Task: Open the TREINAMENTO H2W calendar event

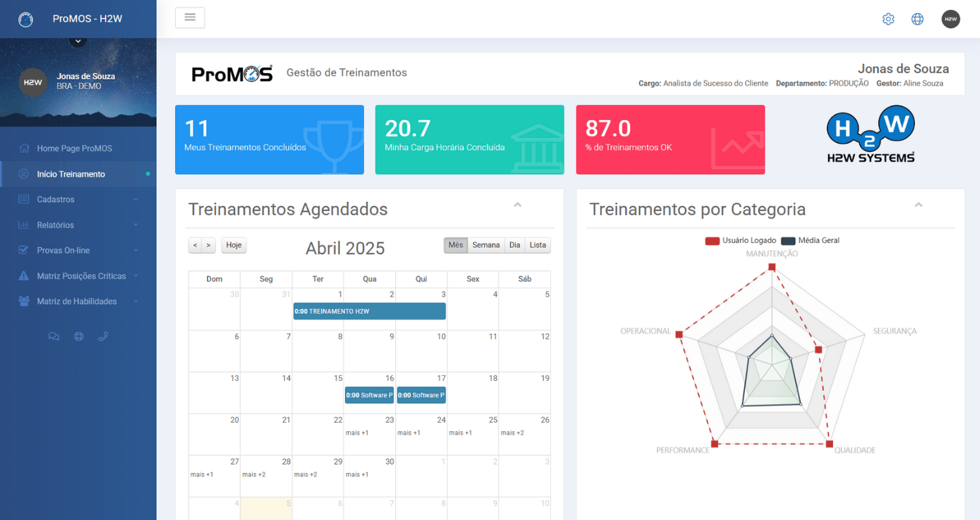Action: point(370,311)
